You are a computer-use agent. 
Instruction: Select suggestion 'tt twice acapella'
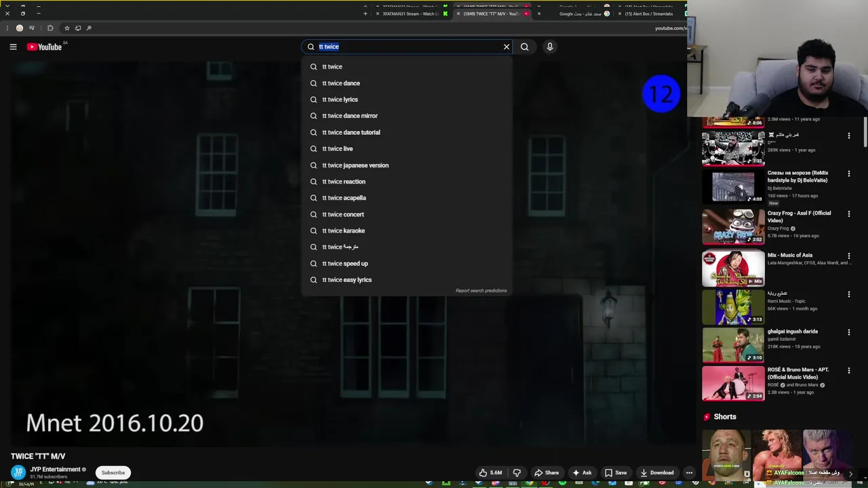(407, 198)
